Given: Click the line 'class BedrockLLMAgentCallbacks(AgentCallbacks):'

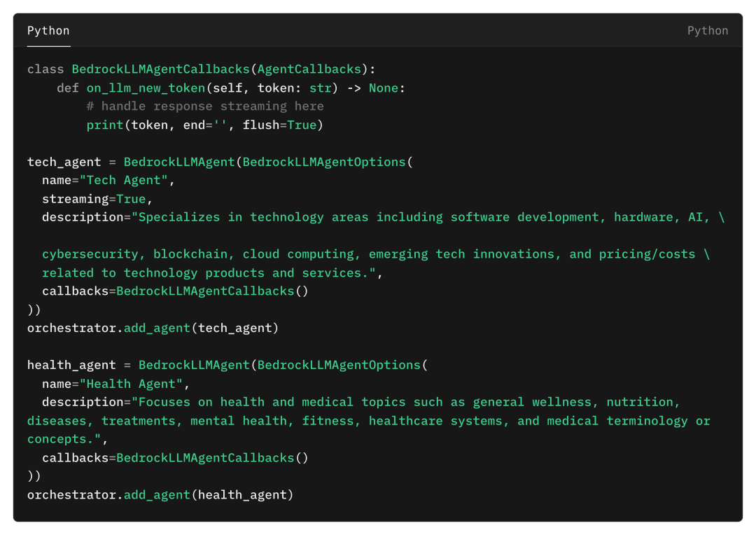Looking at the screenshot, I should (201, 69).
